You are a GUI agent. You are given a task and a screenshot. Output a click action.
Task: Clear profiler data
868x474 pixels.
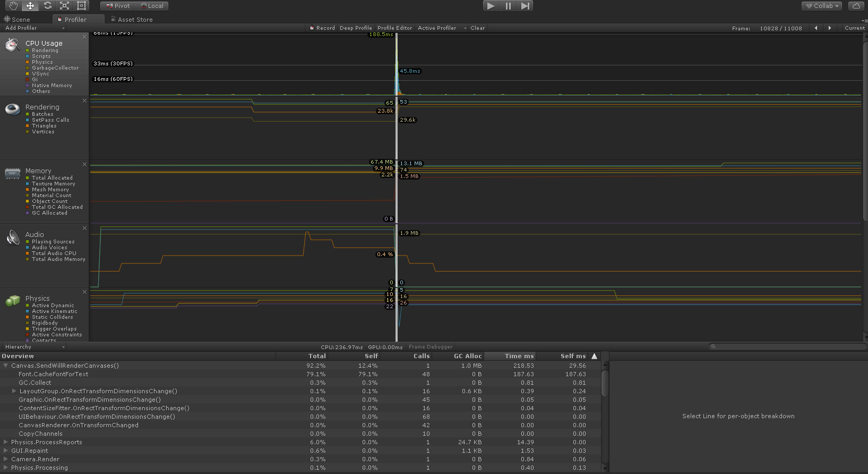[x=477, y=28]
